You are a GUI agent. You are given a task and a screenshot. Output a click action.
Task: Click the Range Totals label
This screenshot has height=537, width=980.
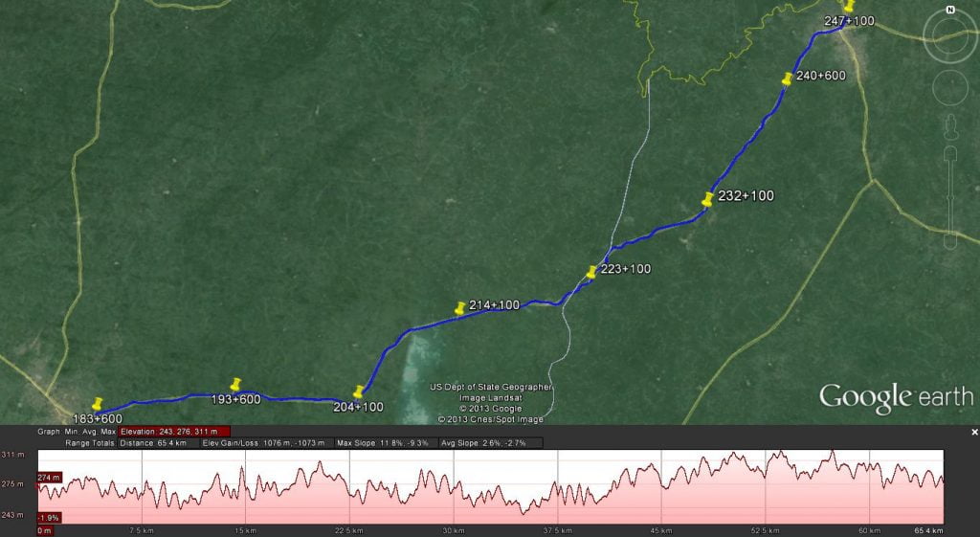tap(89, 443)
